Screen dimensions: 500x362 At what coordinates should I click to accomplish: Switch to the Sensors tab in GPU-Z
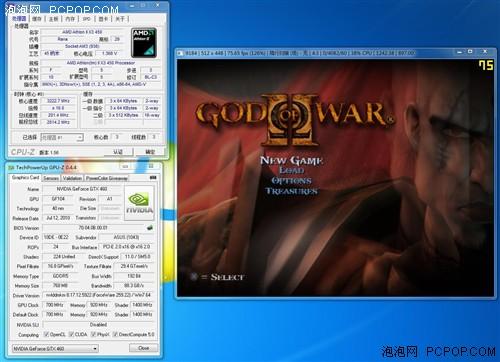[51, 178]
